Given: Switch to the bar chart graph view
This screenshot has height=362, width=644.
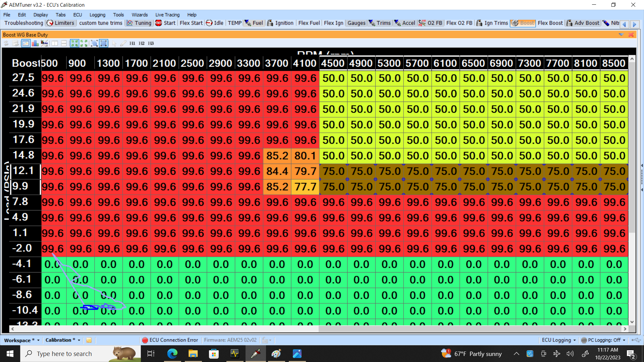Looking at the screenshot, I should (x=35, y=43).
